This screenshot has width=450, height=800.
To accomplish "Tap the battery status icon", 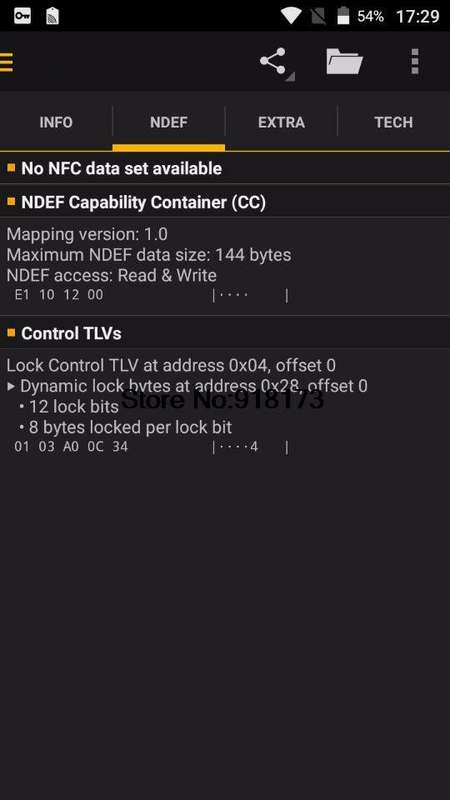I will (343, 16).
